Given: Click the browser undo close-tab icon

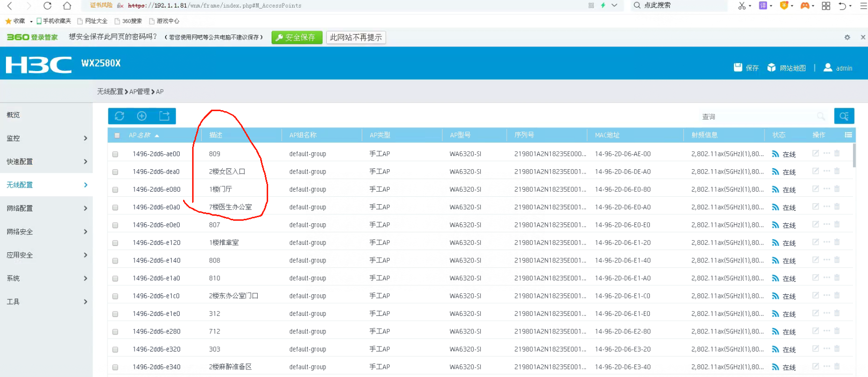Looking at the screenshot, I should (x=842, y=6).
